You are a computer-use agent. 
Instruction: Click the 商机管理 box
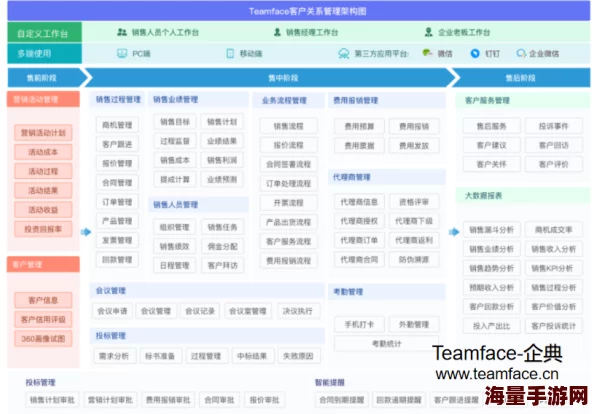pyautogui.click(x=117, y=125)
